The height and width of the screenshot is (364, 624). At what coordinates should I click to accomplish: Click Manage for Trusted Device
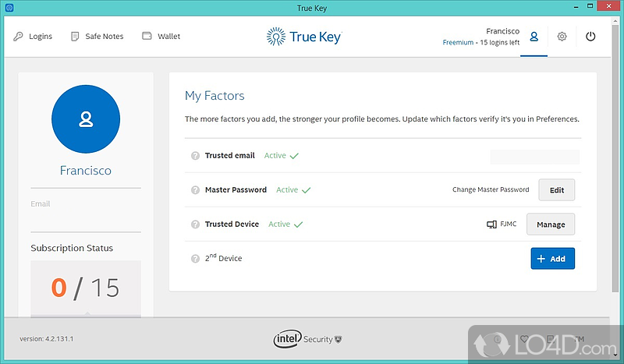[x=551, y=224]
